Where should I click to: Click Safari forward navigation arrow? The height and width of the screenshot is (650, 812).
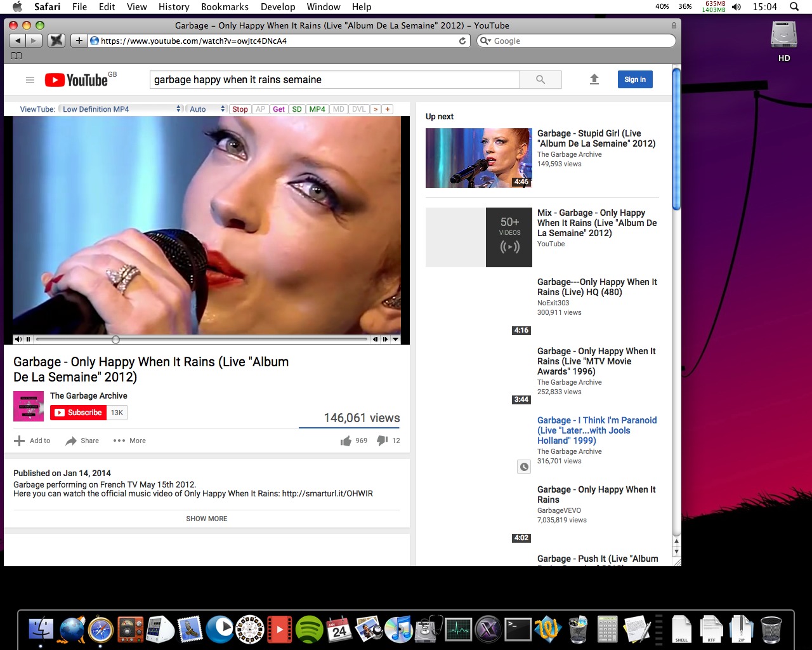tap(34, 41)
